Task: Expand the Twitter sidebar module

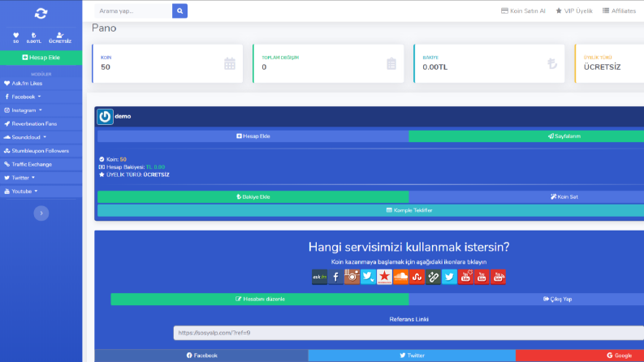Action: tap(41, 178)
